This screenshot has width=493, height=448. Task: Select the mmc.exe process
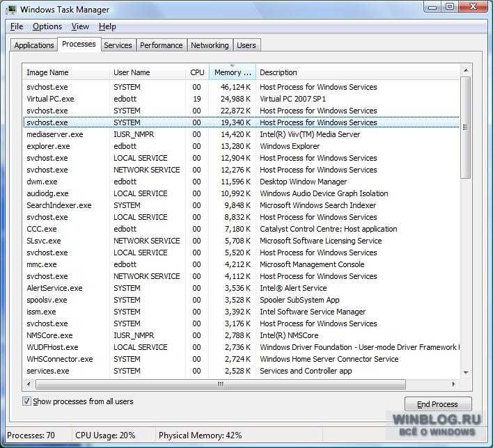[241, 264]
